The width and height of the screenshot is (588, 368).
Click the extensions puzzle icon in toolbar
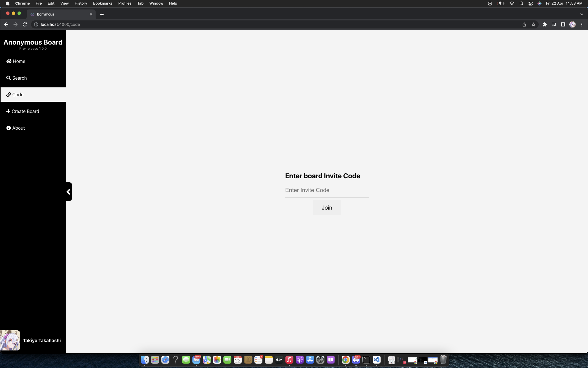[545, 24]
